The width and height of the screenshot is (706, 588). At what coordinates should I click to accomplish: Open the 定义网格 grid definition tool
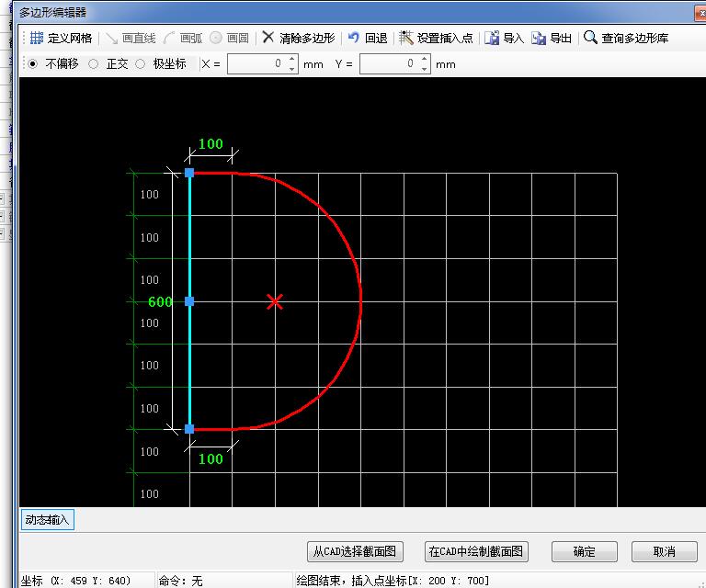[x=61, y=39]
